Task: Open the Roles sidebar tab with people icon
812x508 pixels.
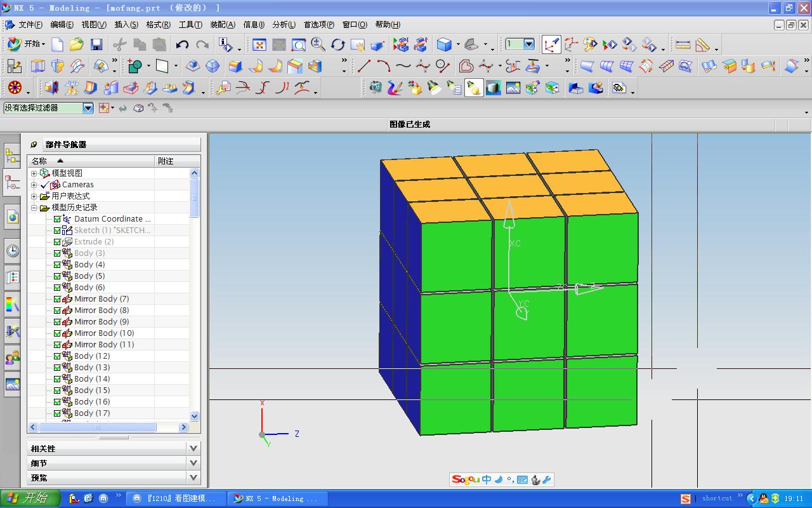Action: point(12,358)
